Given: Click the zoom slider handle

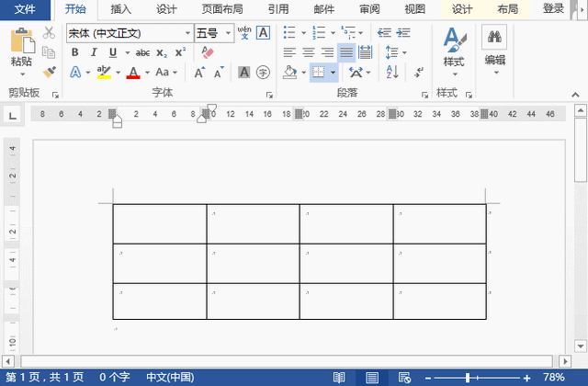Looking at the screenshot, I should pyautogui.click(x=468, y=378).
